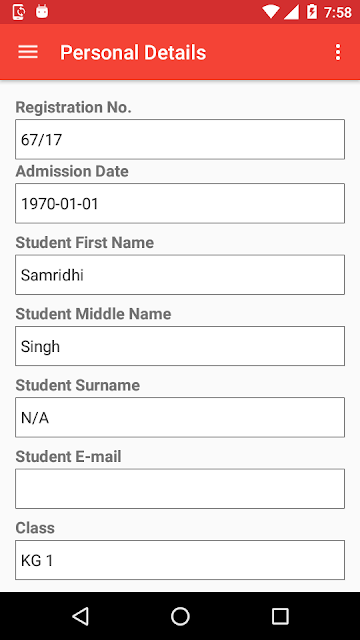The width and height of the screenshot is (360, 640).
Task: Open the Class field showing KG 1
Action: [180, 560]
